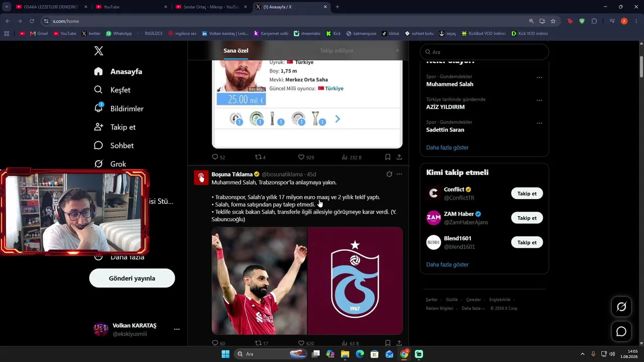The width and height of the screenshot is (644, 362).
Task: Reload the current page
Action: (32, 21)
